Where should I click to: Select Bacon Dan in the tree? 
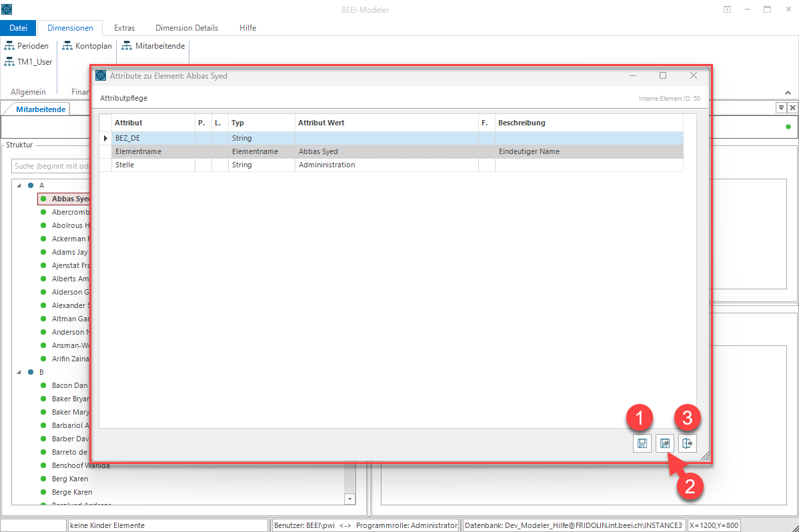pos(70,385)
